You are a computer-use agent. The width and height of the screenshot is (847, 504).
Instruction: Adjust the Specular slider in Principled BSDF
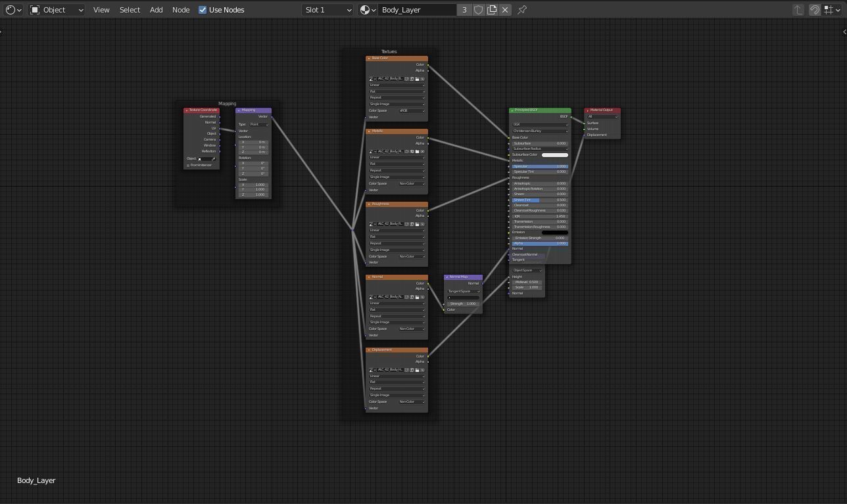tap(539, 166)
